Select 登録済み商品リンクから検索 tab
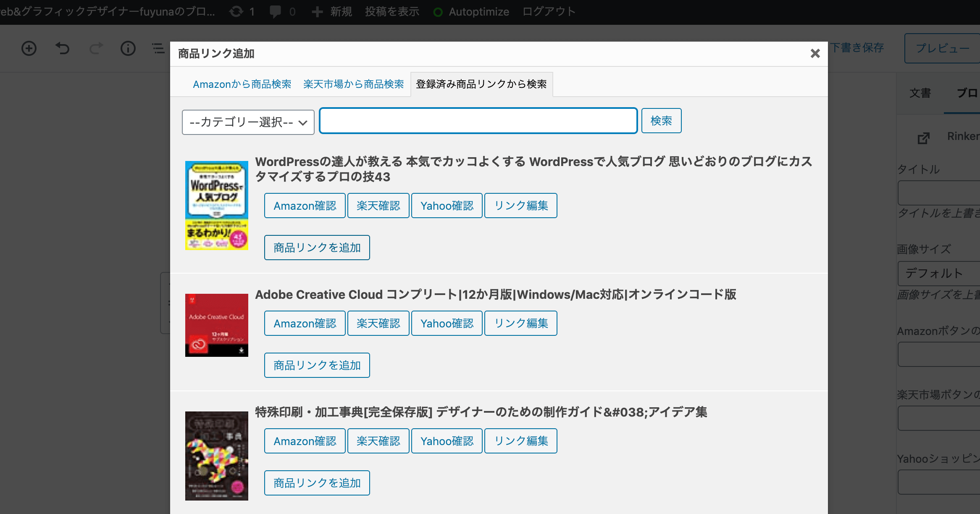 click(481, 84)
